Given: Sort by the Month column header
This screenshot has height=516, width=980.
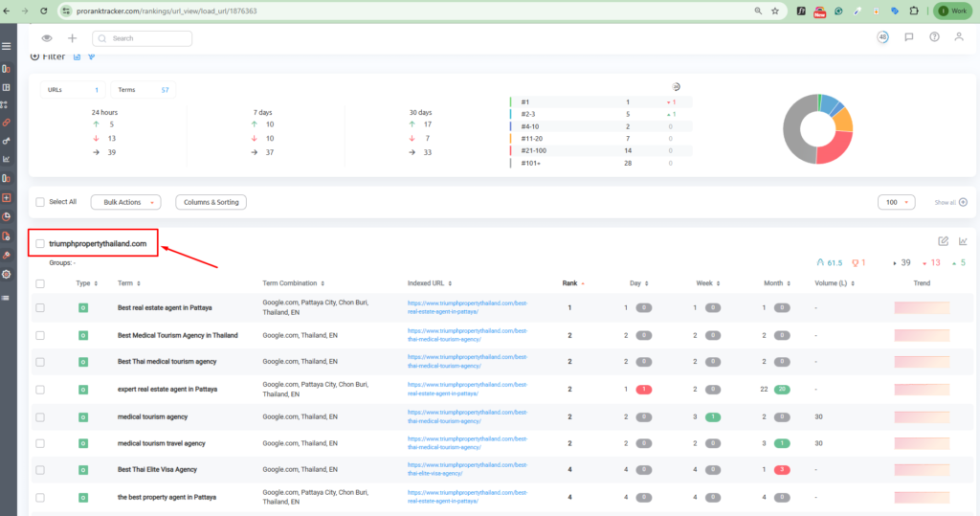Looking at the screenshot, I should pos(777,283).
